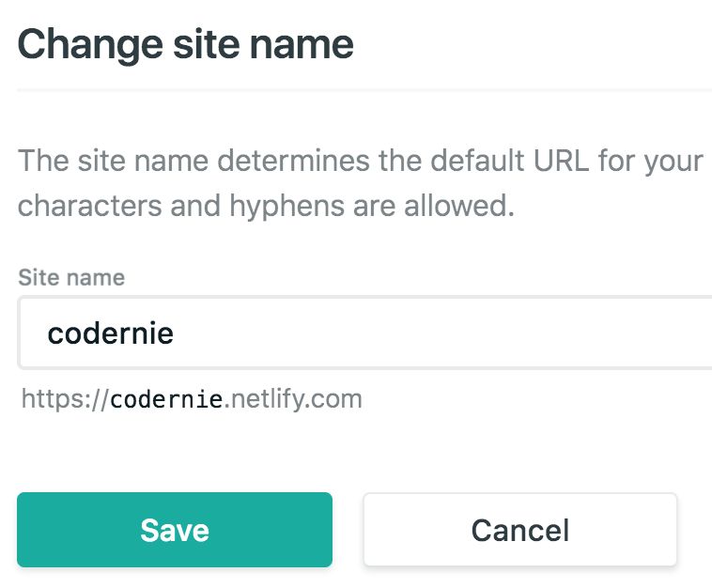Click the monospace "codernie" in the URL preview
Screen dimensions: 712x588
pos(167,399)
